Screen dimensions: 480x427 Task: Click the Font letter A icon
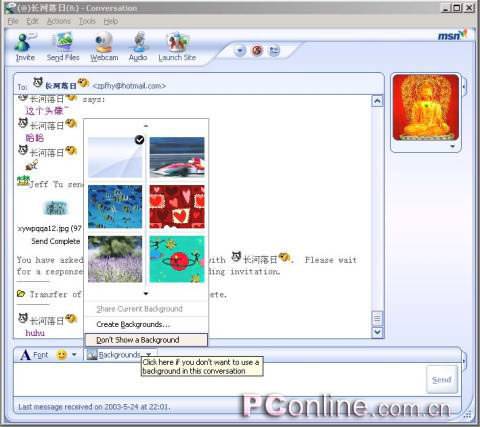[x=26, y=355]
